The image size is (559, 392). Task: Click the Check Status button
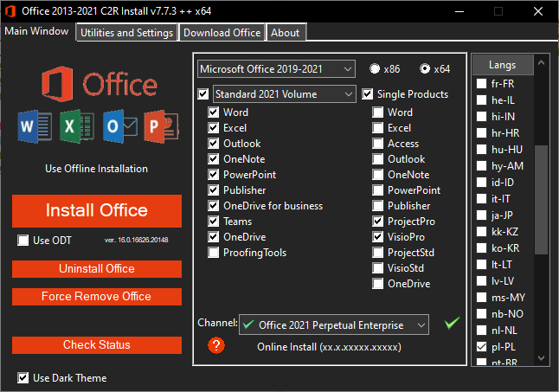coord(97,345)
